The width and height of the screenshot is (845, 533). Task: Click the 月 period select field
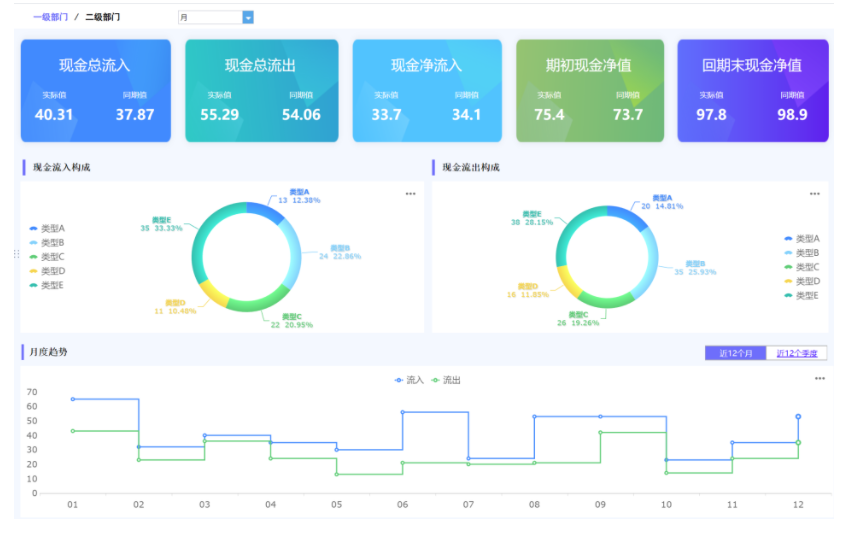(216, 18)
